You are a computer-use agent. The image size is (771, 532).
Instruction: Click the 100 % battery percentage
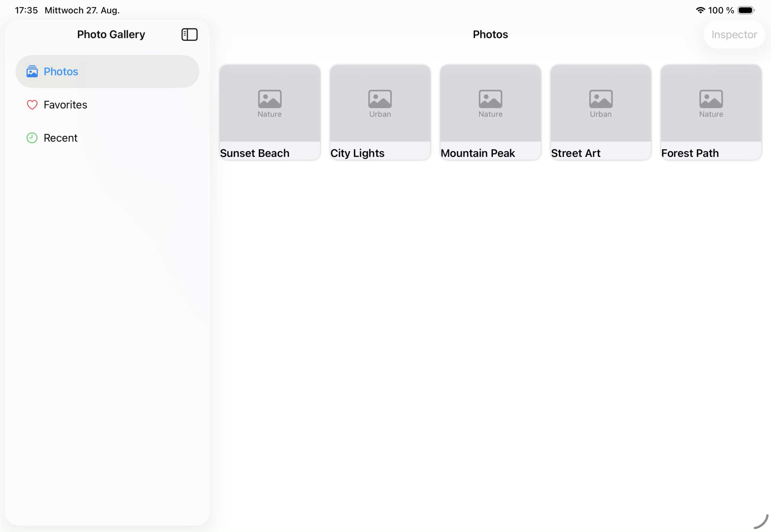721,10
